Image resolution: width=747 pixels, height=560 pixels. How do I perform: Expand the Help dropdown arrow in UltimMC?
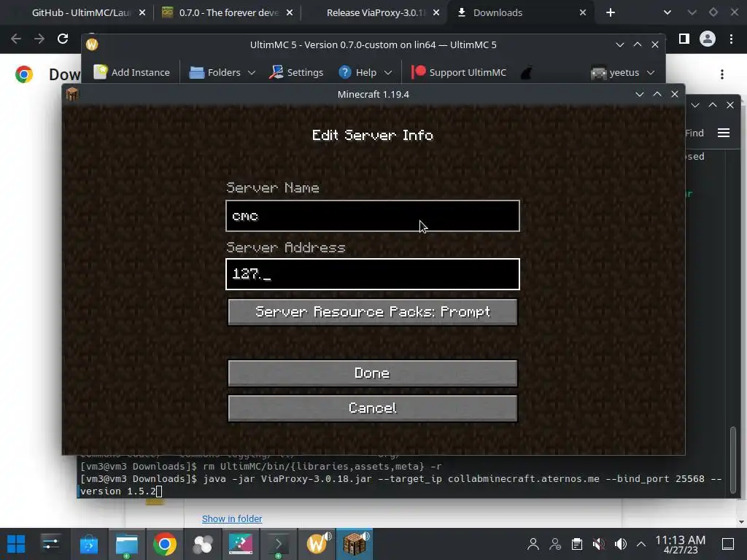pos(388,73)
